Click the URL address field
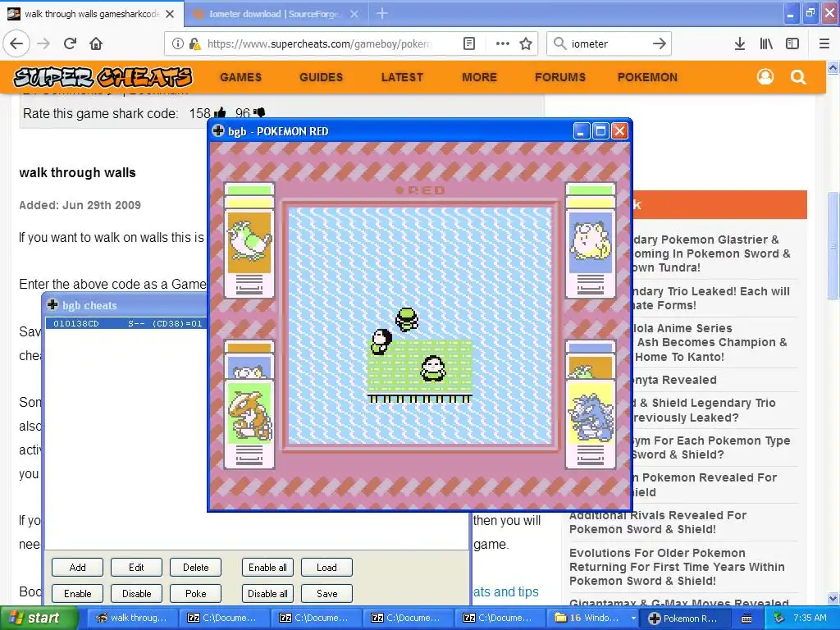Viewport: 840px width, 630px height. coord(319,43)
